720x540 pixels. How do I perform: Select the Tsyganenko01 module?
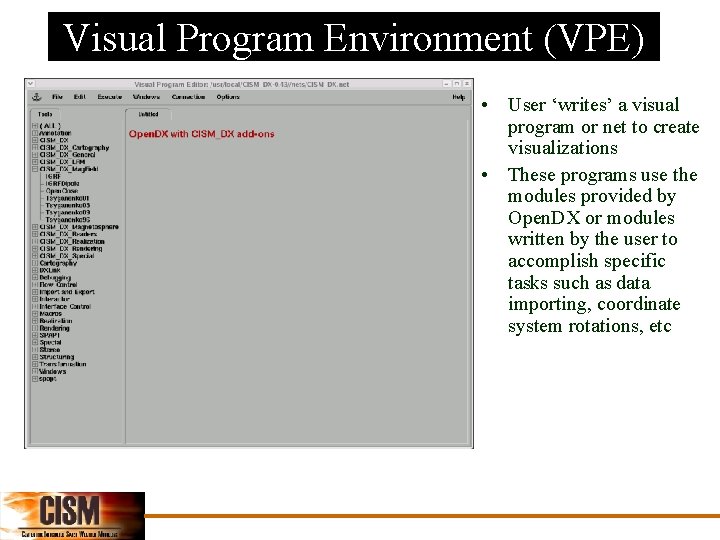click(68, 198)
